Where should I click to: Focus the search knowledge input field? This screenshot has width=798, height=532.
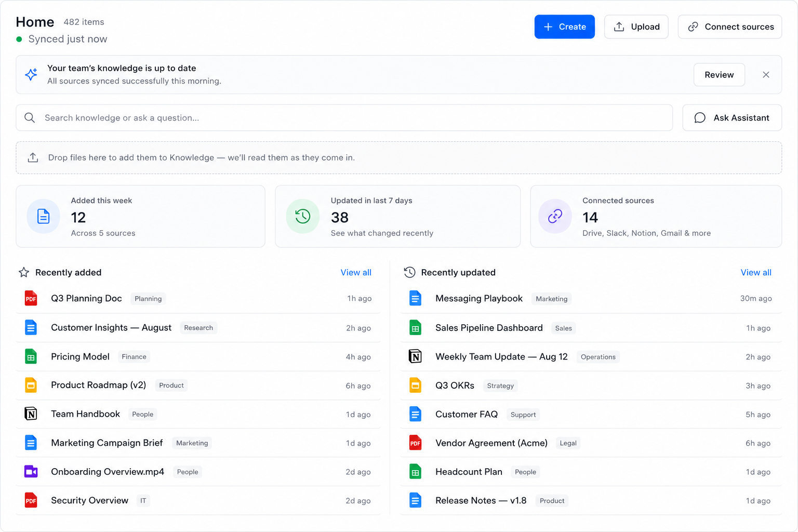click(x=344, y=118)
